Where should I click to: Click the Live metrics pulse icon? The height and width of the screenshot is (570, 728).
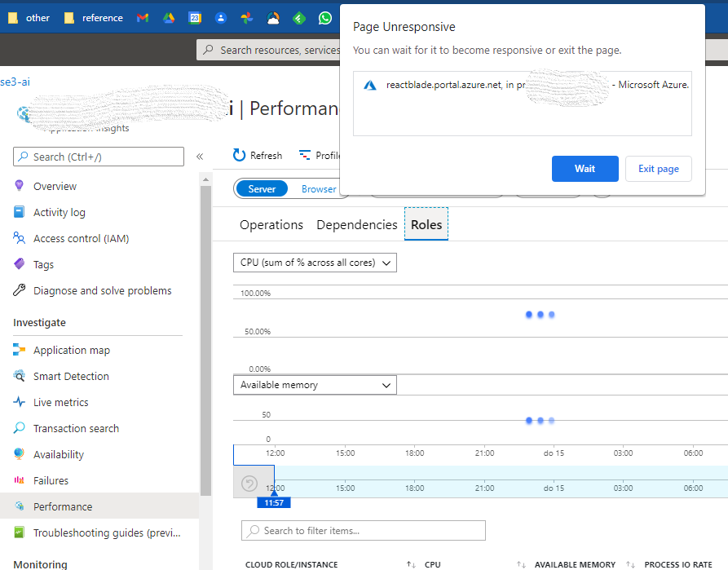tap(19, 401)
